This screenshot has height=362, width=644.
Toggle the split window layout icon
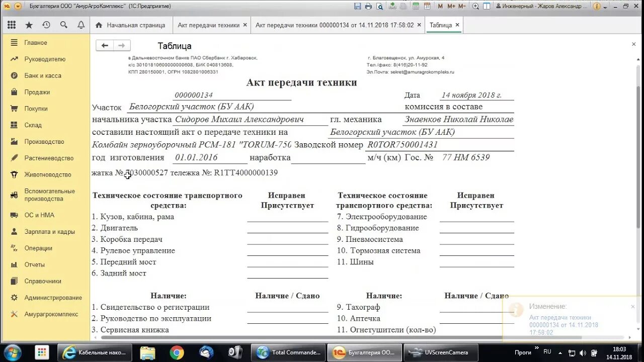[x=488, y=6]
